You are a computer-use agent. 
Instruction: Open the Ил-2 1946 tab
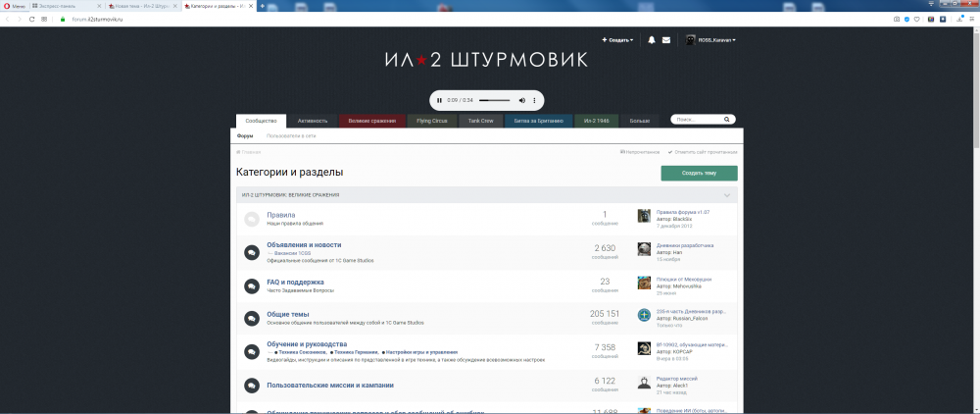[596, 121]
